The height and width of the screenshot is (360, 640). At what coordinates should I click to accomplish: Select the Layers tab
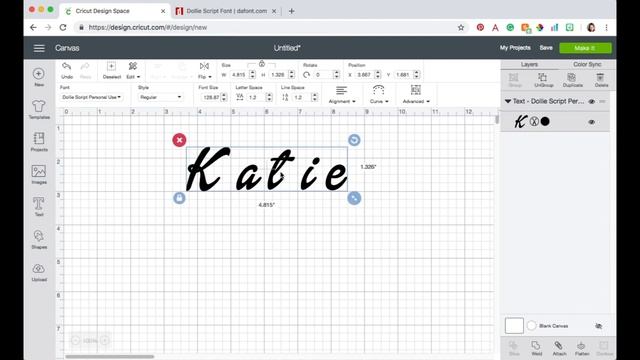[x=529, y=64]
